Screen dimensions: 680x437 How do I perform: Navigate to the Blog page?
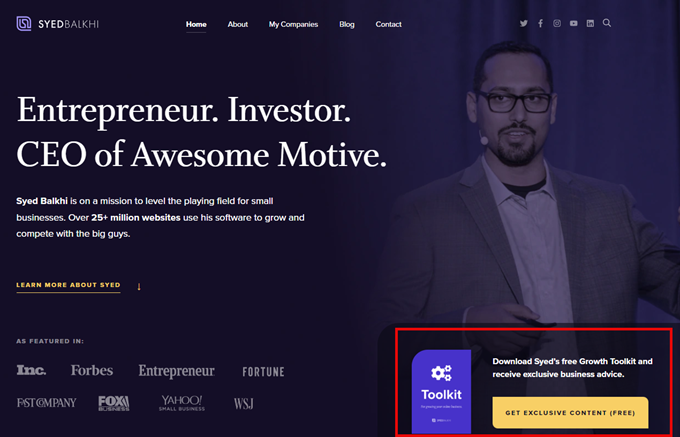tap(347, 24)
